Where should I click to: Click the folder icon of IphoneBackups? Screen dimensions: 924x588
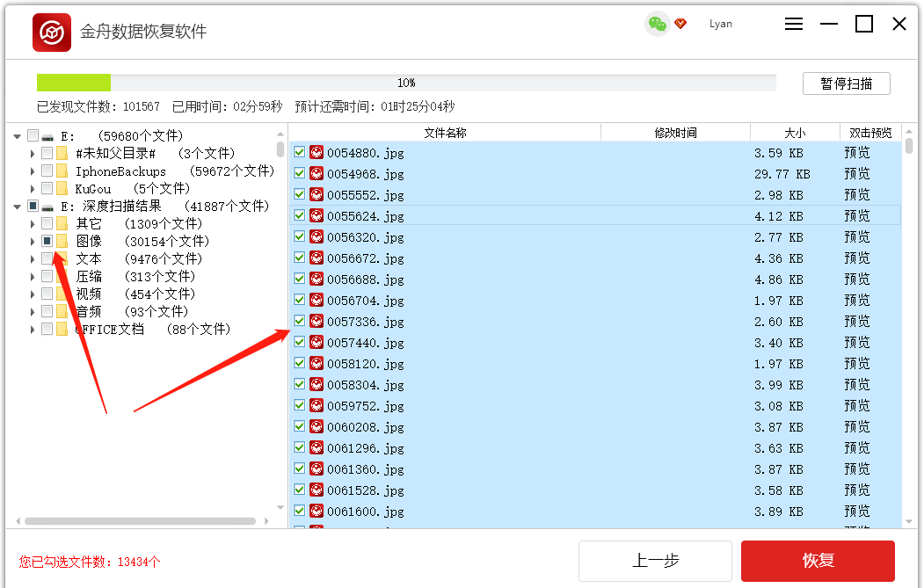(x=62, y=171)
